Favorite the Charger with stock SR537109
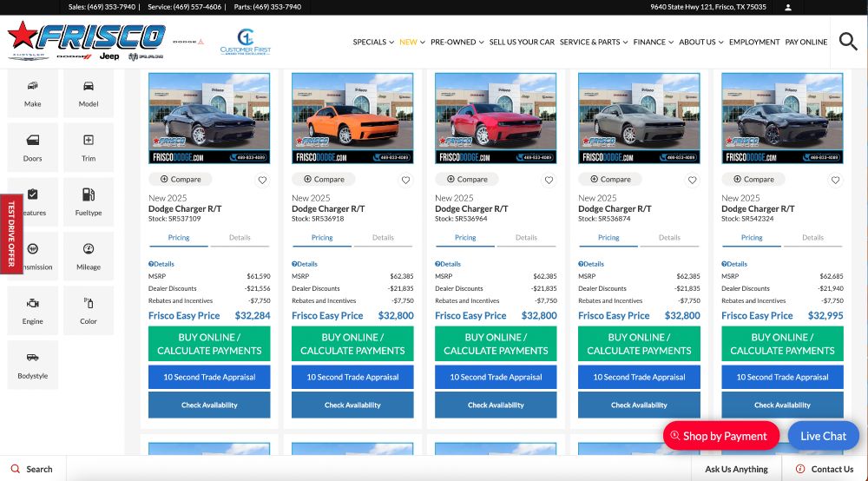This screenshot has height=481, width=868. (x=262, y=180)
